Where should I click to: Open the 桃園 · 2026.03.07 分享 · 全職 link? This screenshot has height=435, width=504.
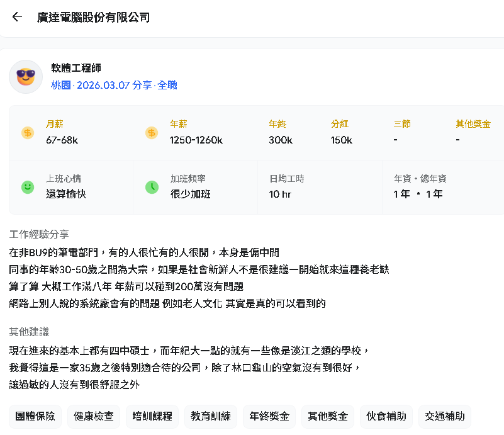[x=114, y=85]
